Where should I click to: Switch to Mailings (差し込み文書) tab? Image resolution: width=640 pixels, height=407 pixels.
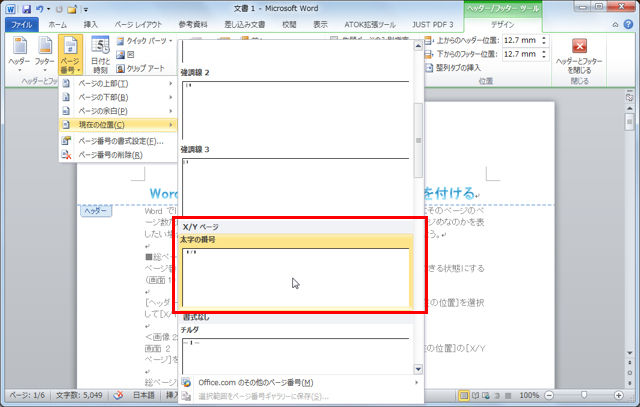tap(244, 24)
